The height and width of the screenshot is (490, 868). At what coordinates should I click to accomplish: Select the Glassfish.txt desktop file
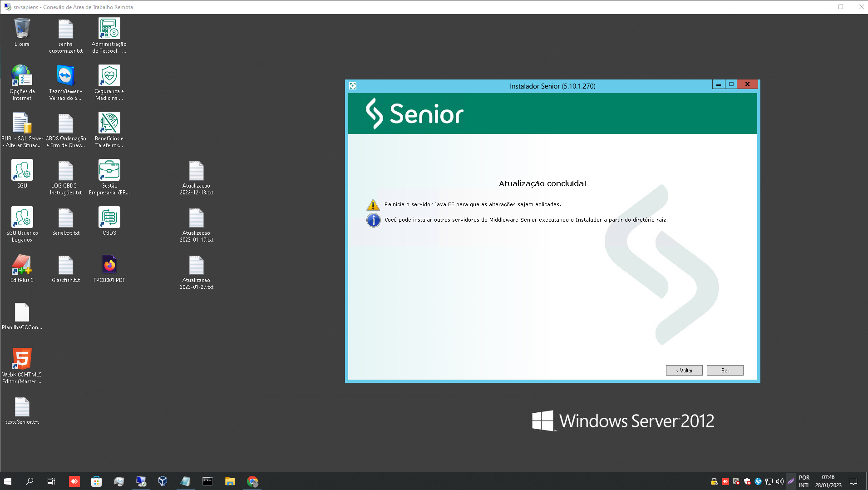(66, 269)
